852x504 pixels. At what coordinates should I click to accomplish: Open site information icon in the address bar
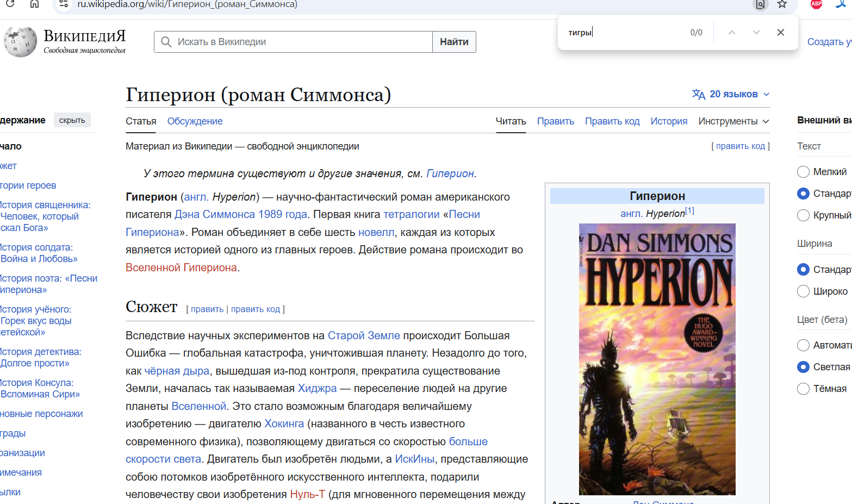pos(64,4)
